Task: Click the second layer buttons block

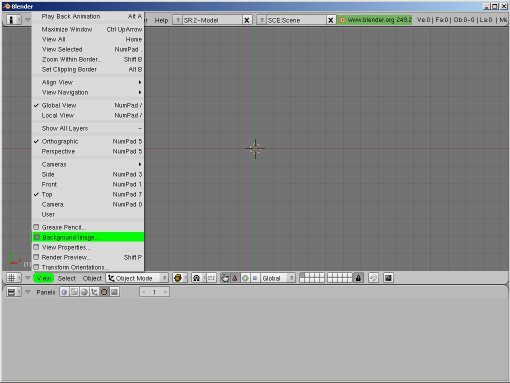Action: (340, 278)
